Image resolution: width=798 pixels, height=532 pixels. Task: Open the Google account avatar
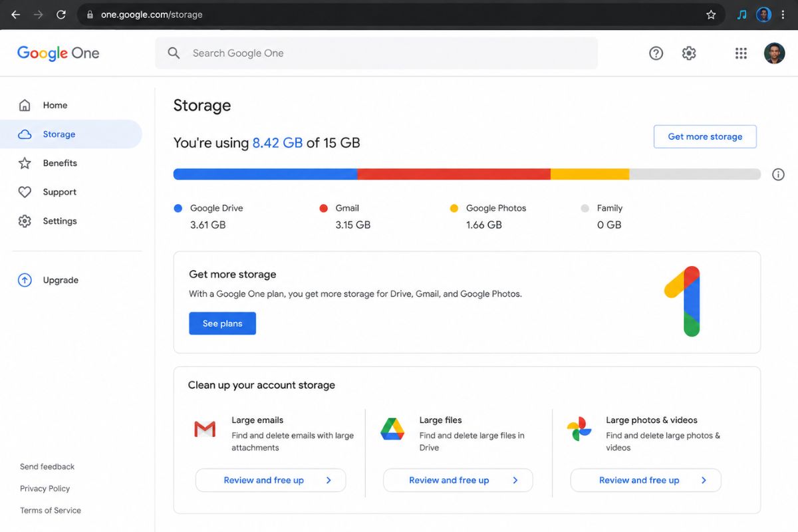coord(775,53)
